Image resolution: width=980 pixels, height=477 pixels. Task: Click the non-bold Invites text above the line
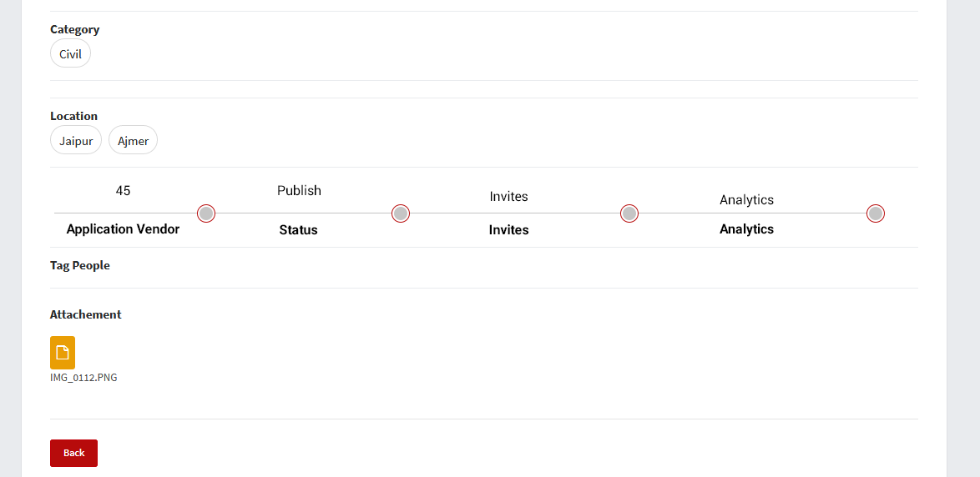pyautogui.click(x=508, y=197)
